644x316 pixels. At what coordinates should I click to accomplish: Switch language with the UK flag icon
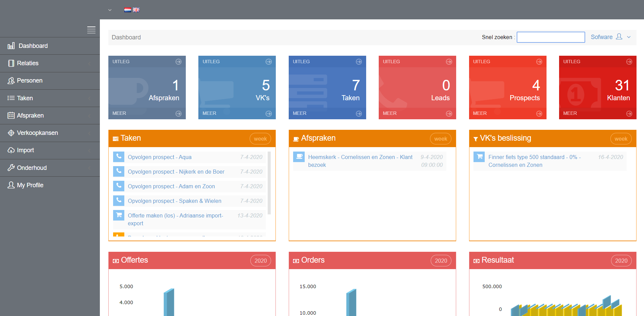point(136,10)
